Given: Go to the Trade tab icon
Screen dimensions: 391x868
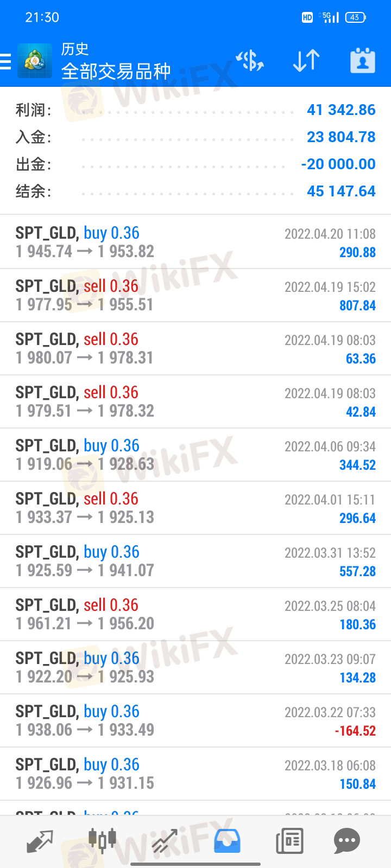Looking at the screenshot, I should [165, 841].
